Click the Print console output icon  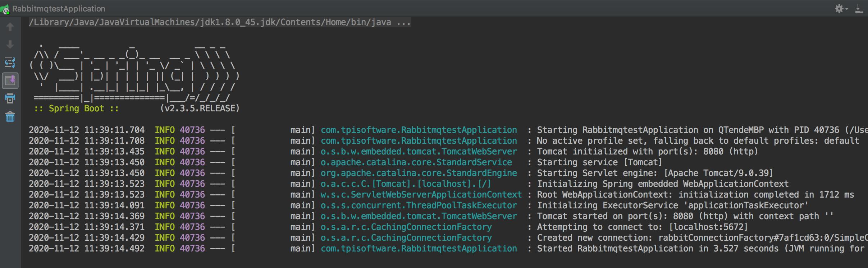(x=10, y=98)
